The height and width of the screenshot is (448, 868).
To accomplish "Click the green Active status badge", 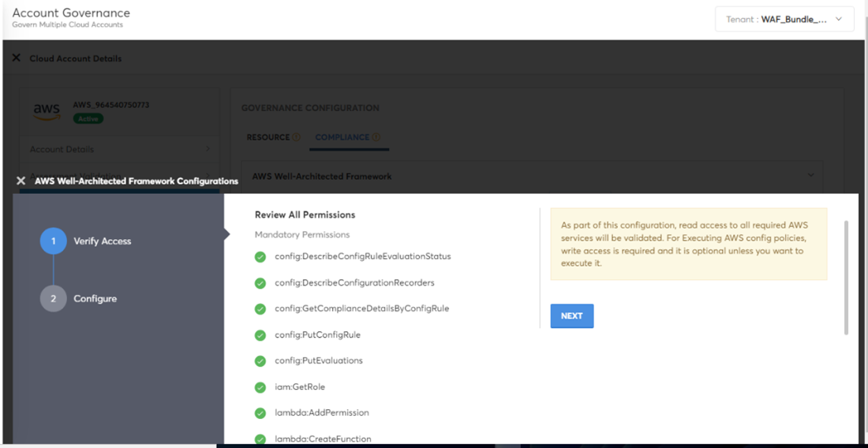I will tap(88, 118).
